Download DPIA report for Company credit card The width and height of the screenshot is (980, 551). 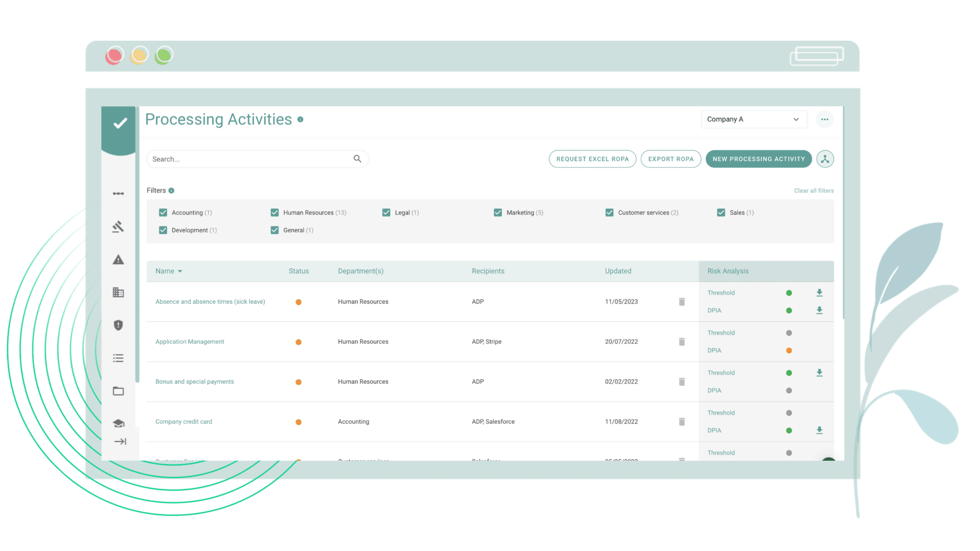819,430
